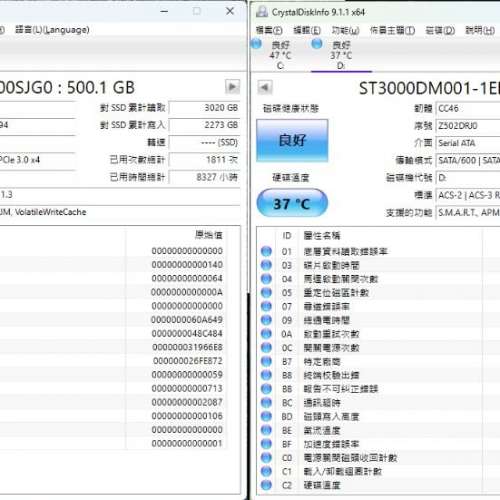This screenshot has width=500, height=500.
Task: Click the status circle for attribute 03
Action: click(266, 265)
